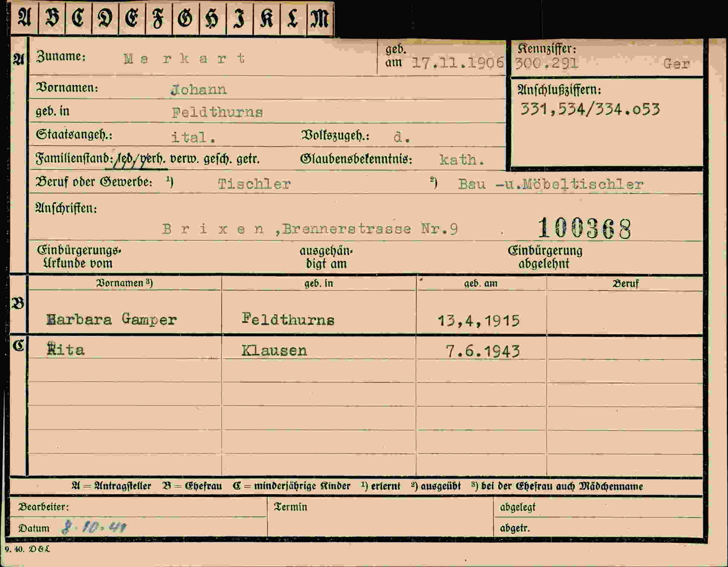Click the religion value 'kath.'

tap(462, 160)
